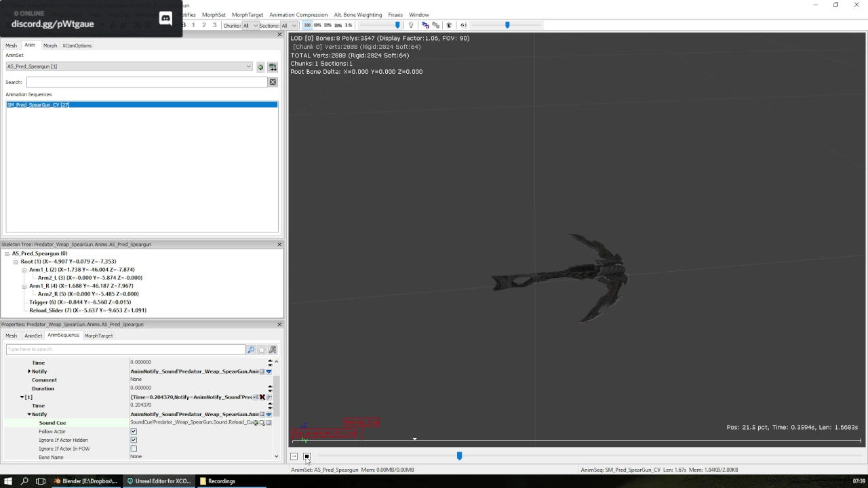This screenshot has width=868, height=488.
Task: Close the Properties panel
Action: tap(279, 324)
